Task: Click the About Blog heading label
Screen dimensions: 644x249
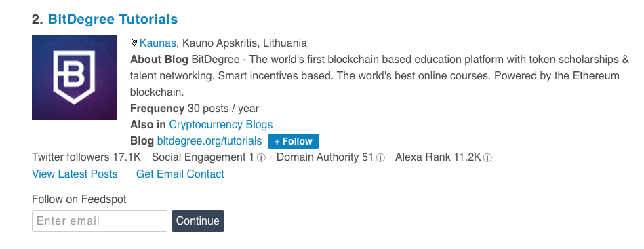Action: click(159, 60)
